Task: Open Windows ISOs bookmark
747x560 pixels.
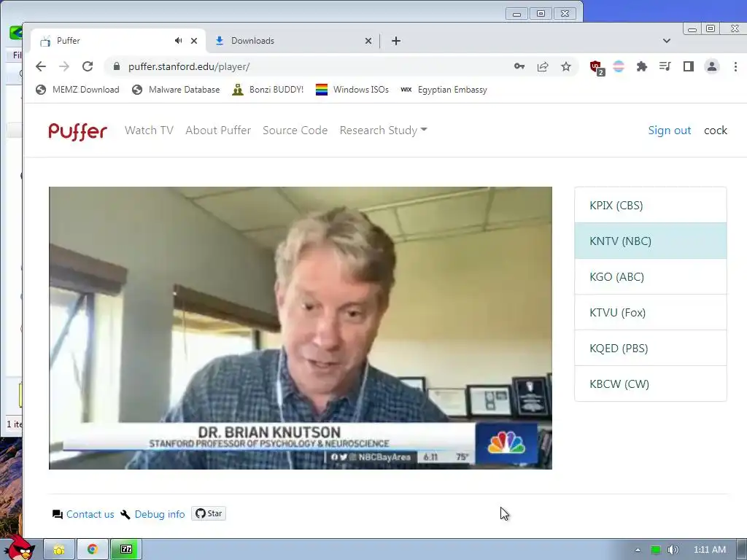Action: (x=352, y=90)
